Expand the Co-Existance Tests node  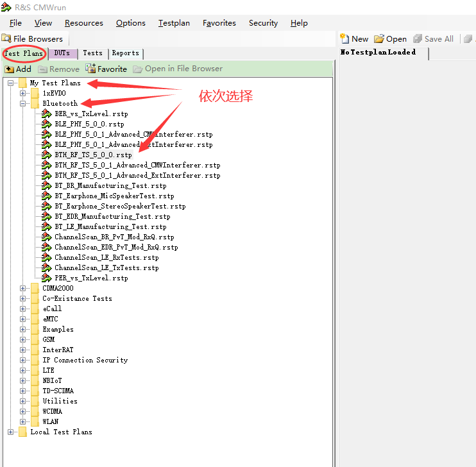coord(22,298)
